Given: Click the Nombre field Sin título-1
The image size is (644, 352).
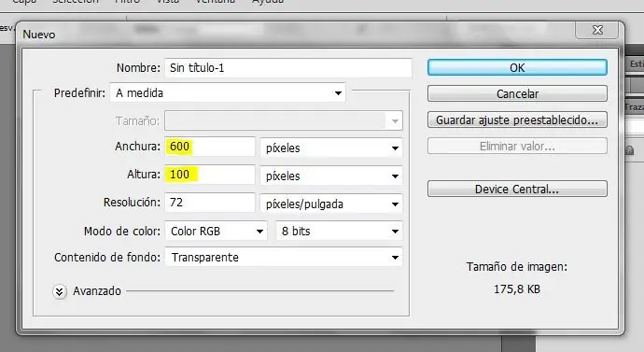Looking at the screenshot, I should (x=288, y=68).
